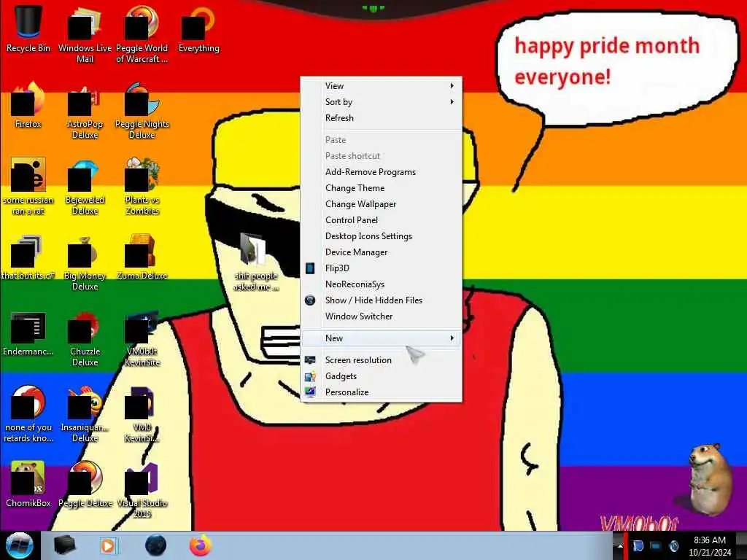Select the Windows Live Mail desktop icon
Viewport: 747px width, 560px height.
[85, 34]
